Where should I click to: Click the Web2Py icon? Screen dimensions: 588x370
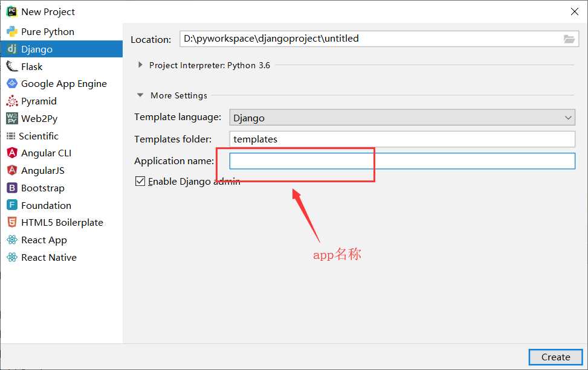pyautogui.click(x=12, y=118)
